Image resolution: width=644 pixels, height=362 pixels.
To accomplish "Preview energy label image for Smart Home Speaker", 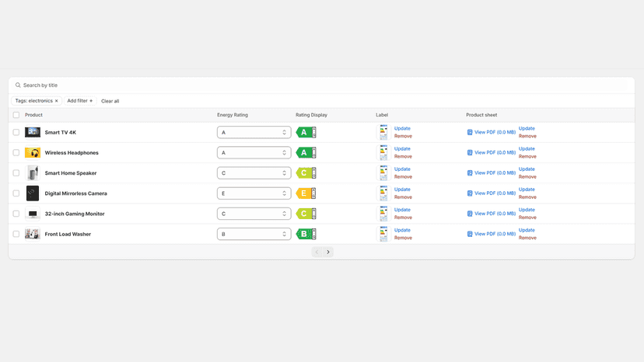I will (383, 172).
